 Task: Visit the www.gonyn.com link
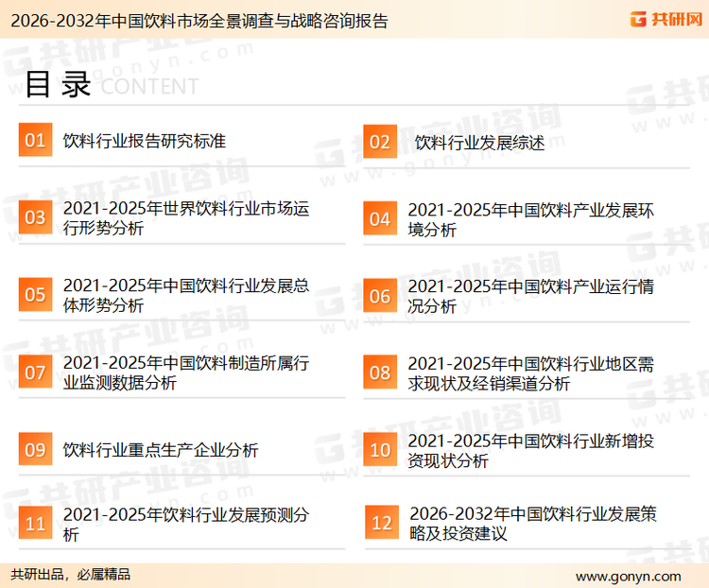pos(628,577)
